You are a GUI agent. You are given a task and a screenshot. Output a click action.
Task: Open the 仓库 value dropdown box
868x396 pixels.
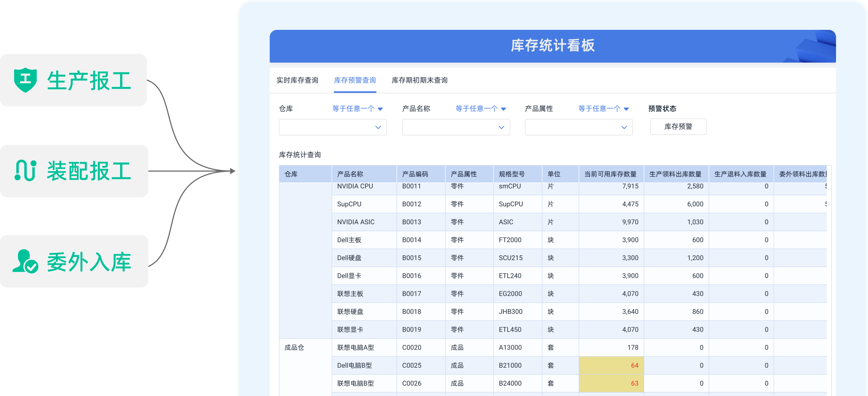pos(332,127)
